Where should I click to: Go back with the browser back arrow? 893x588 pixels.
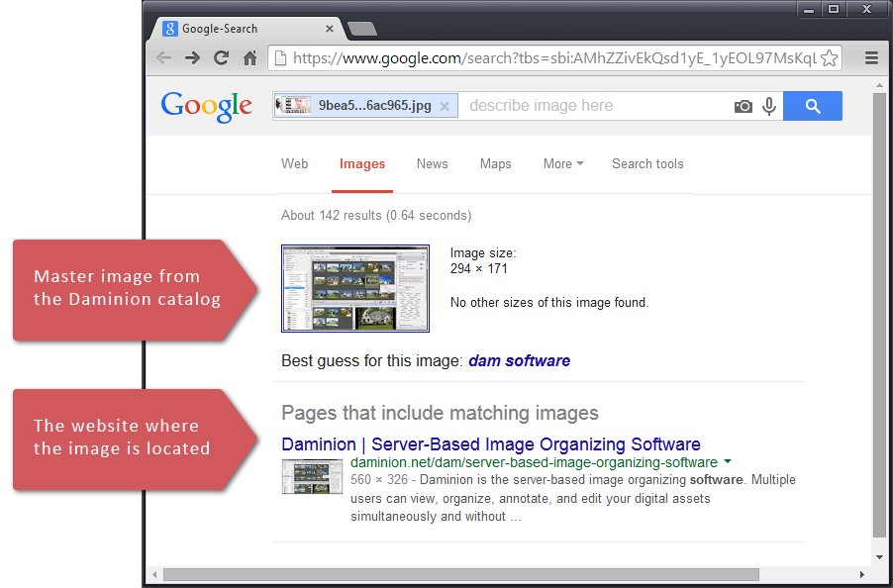164,58
